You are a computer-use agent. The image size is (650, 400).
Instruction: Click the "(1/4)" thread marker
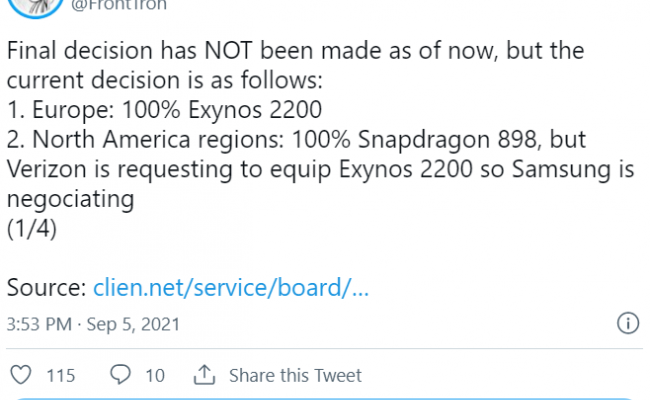(x=31, y=229)
